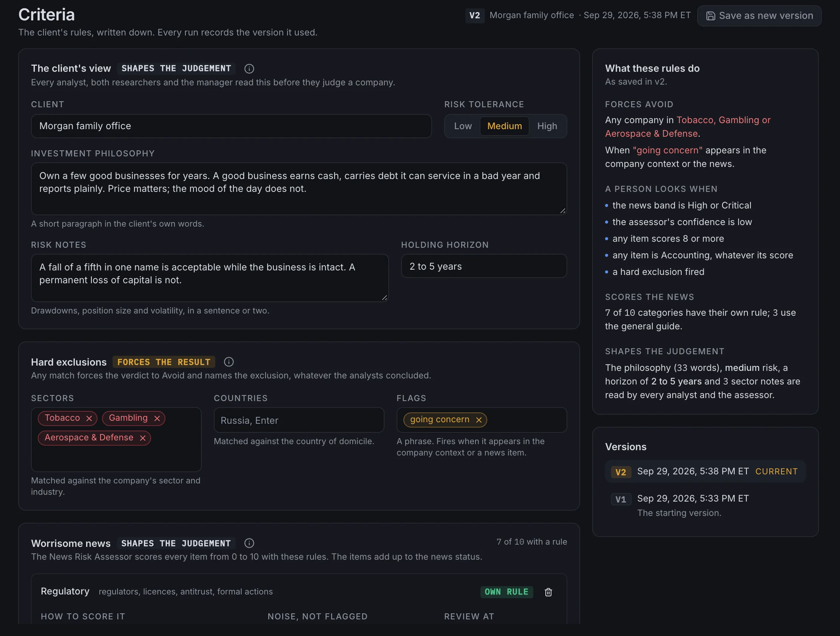The image size is (840, 636).
Task: Delete the Regulatory own rule via trash icon
Action: 548,592
